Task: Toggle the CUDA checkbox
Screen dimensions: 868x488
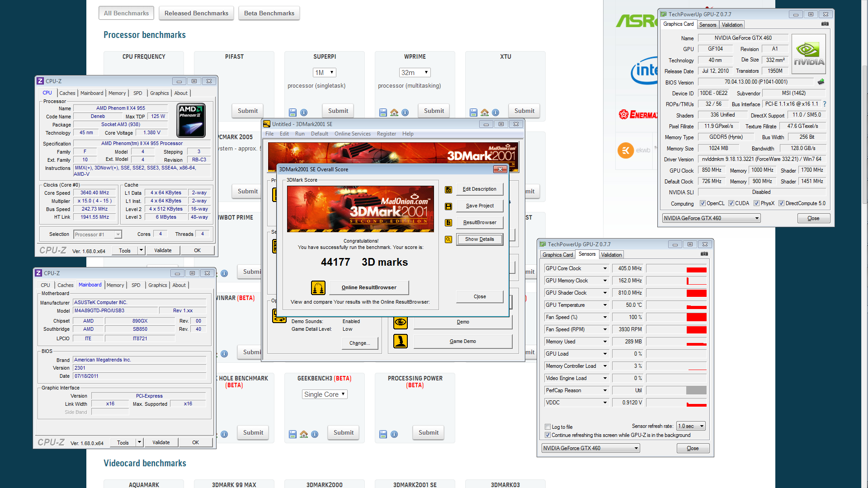Action: click(x=731, y=203)
